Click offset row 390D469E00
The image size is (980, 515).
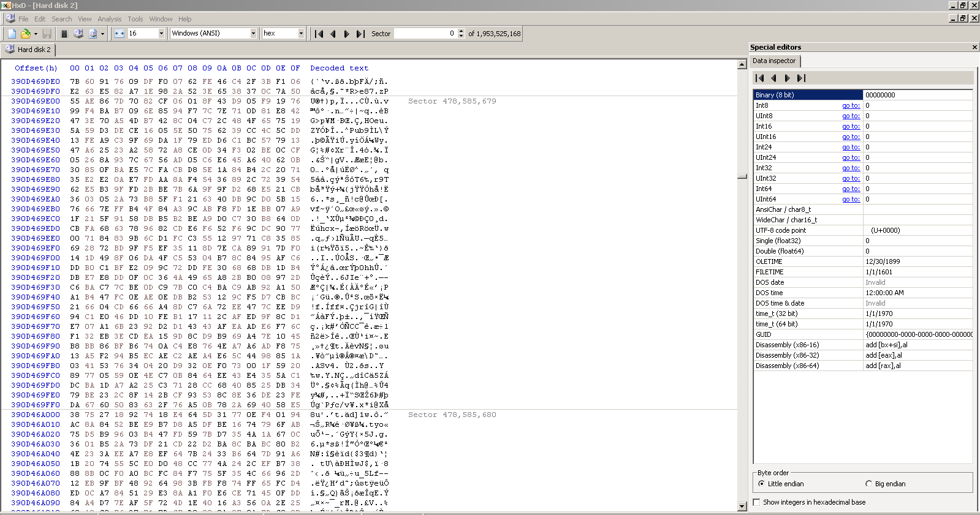[36, 101]
